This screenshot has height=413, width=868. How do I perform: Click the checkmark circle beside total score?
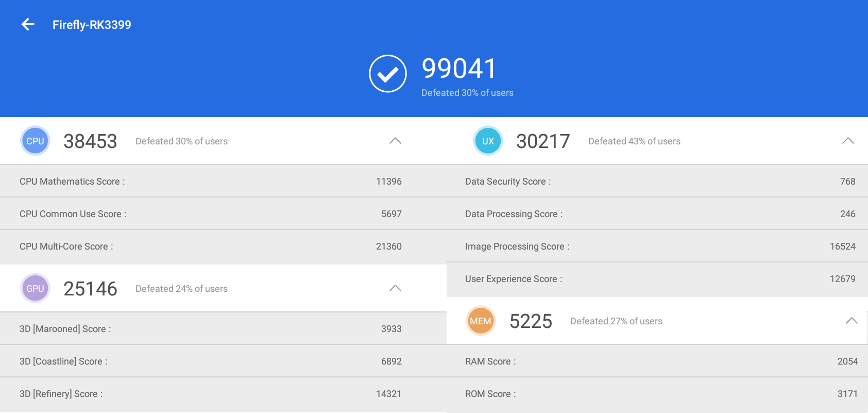pos(388,74)
